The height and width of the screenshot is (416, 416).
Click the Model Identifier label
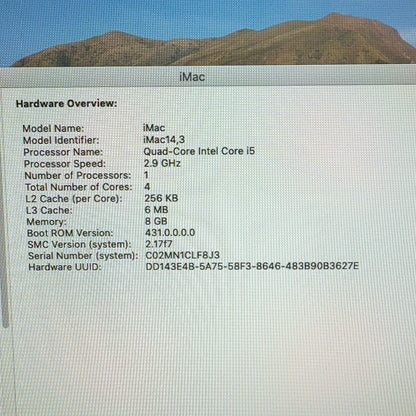(x=61, y=140)
